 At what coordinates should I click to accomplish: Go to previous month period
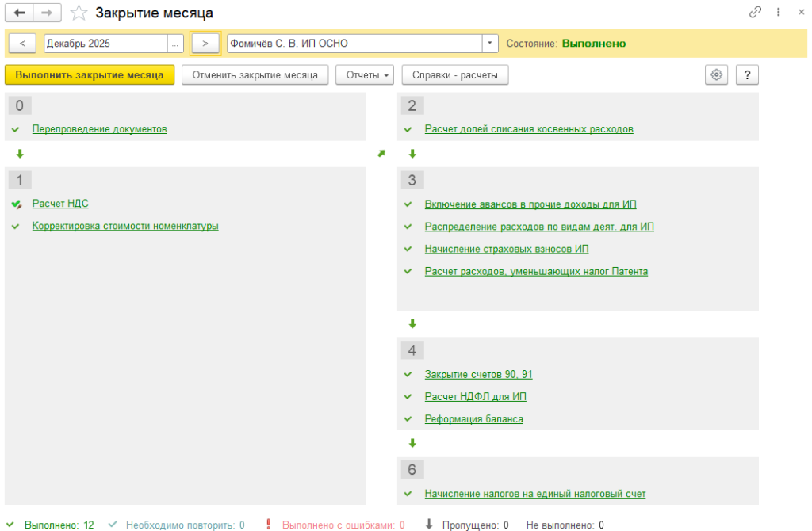(22, 43)
